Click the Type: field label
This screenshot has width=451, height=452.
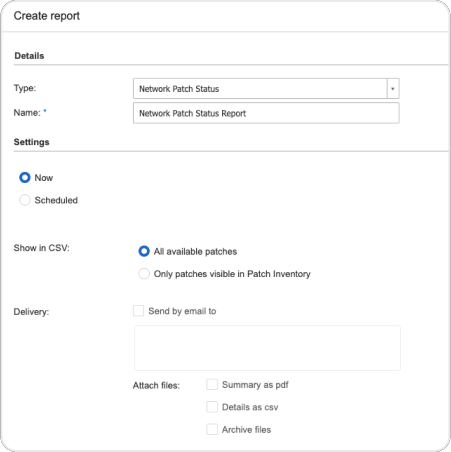[x=25, y=88]
